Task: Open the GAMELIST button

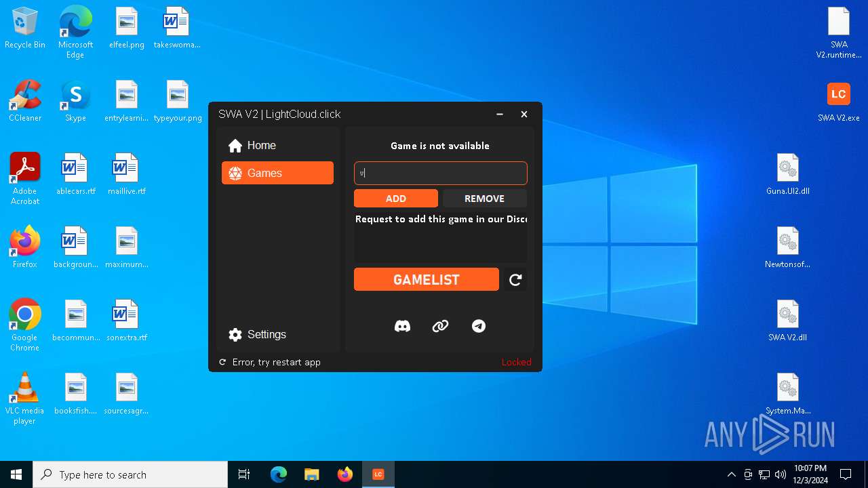Action: point(427,279)
